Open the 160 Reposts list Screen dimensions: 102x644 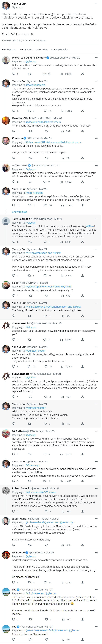pos(9,50)
